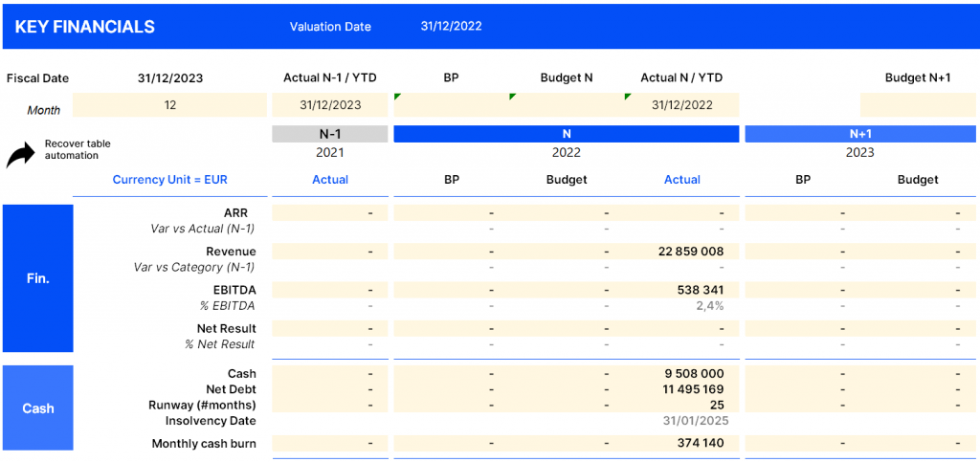Click the Insolvency Date 31/01/2025
The width and height of the screenshot is (980, 462).
point(695,420)
